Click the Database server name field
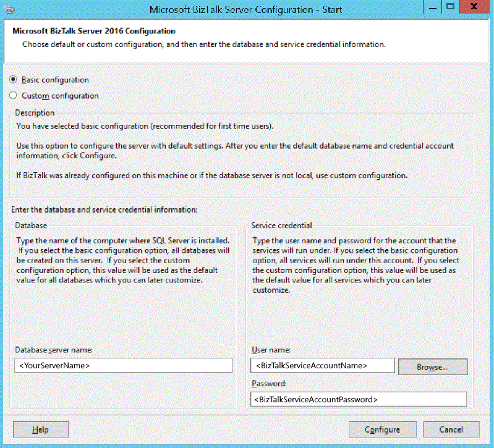 pos(124,366)
